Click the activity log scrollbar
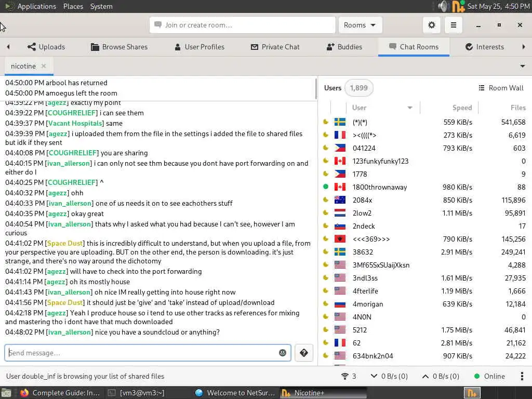Viewport: 532px width, 399px height. coord(316,89)
